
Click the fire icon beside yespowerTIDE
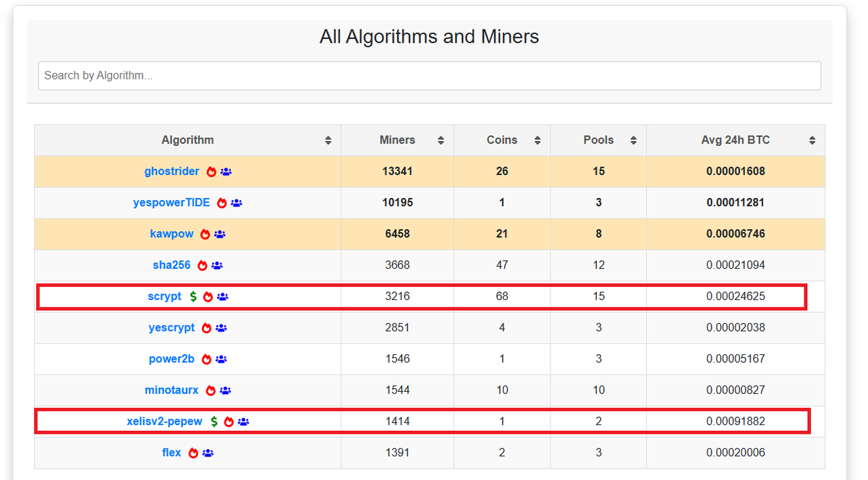click(x=222, y=203)
